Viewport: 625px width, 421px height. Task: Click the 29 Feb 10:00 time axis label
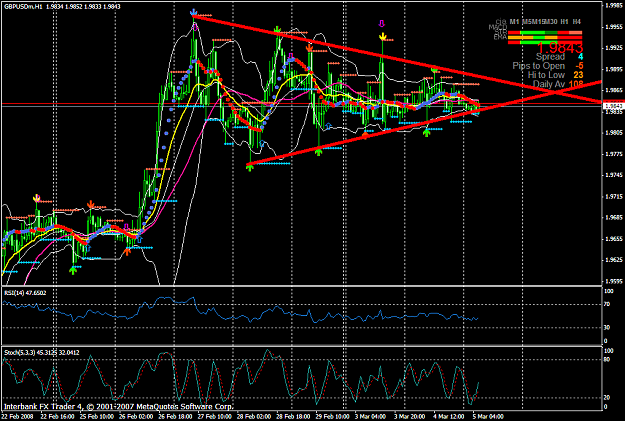pyautogui.click(x=333, y=416)
